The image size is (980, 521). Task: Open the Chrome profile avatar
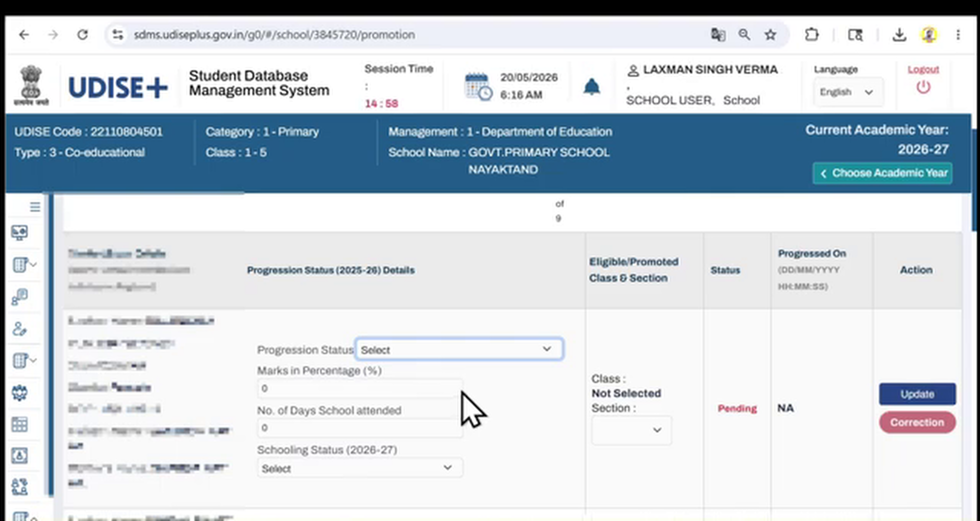point(929,35)
